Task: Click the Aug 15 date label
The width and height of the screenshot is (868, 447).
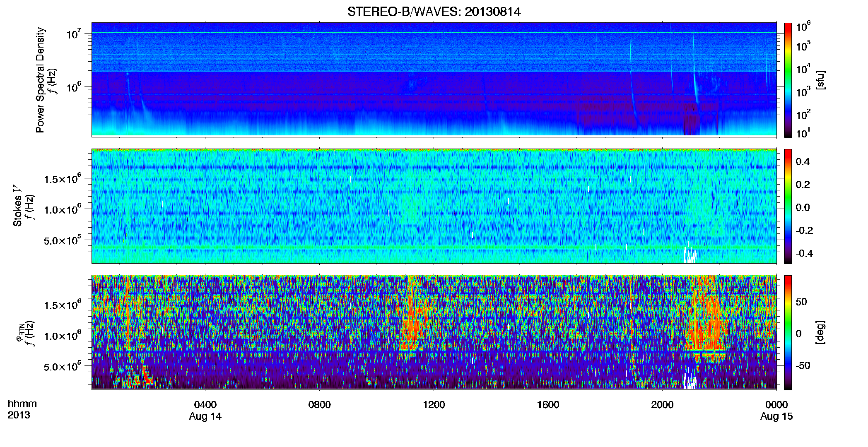Action: point(776,416)
